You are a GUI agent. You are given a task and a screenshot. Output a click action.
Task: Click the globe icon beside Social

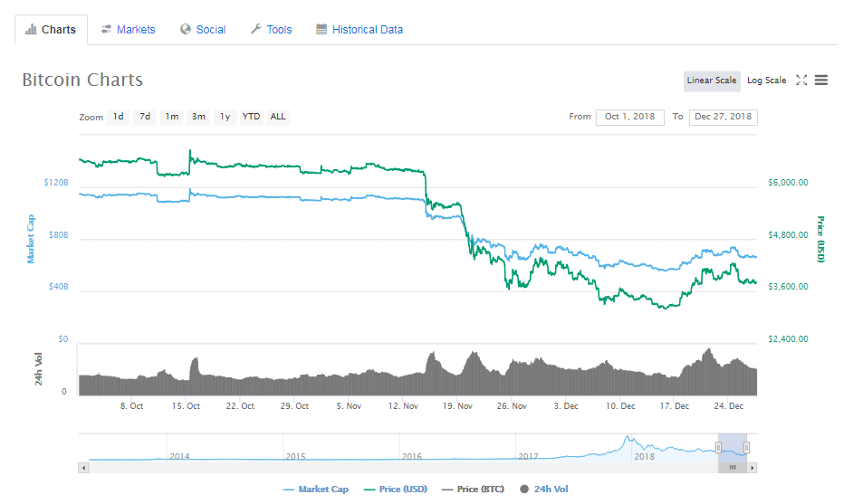point(186,29)
